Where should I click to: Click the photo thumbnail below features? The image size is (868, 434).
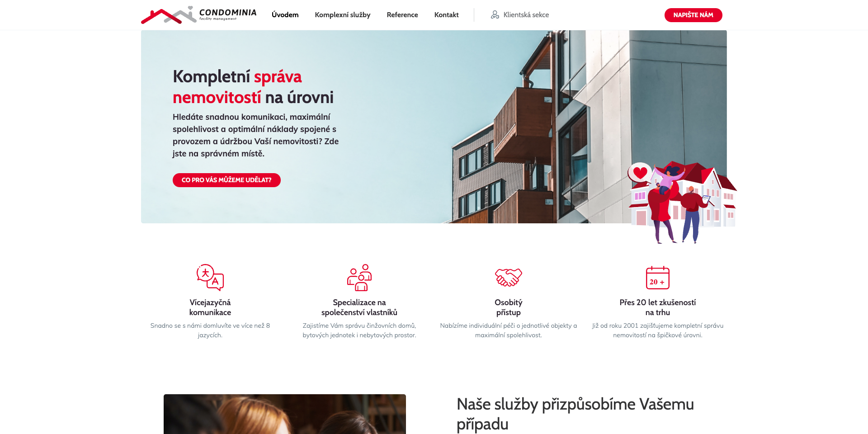285,414
